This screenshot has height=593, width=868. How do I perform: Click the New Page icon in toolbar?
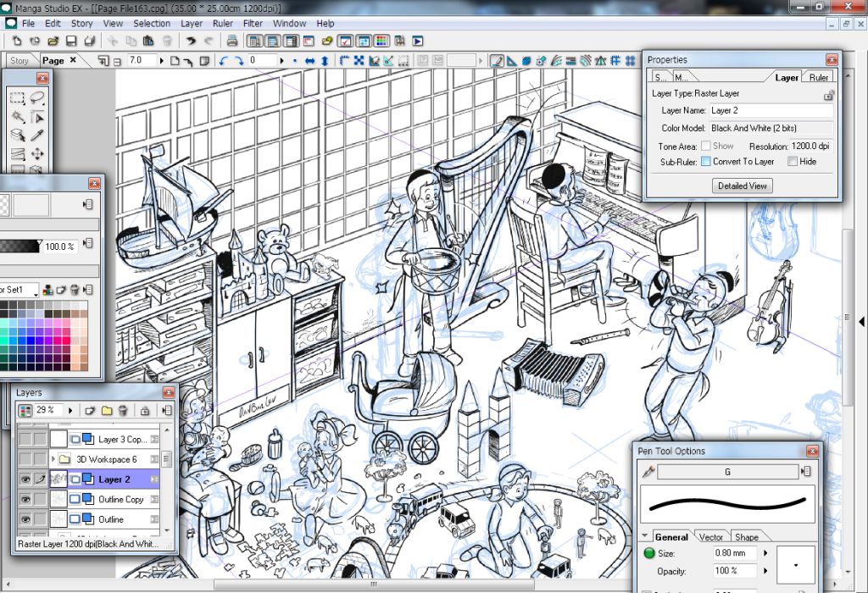17,41
